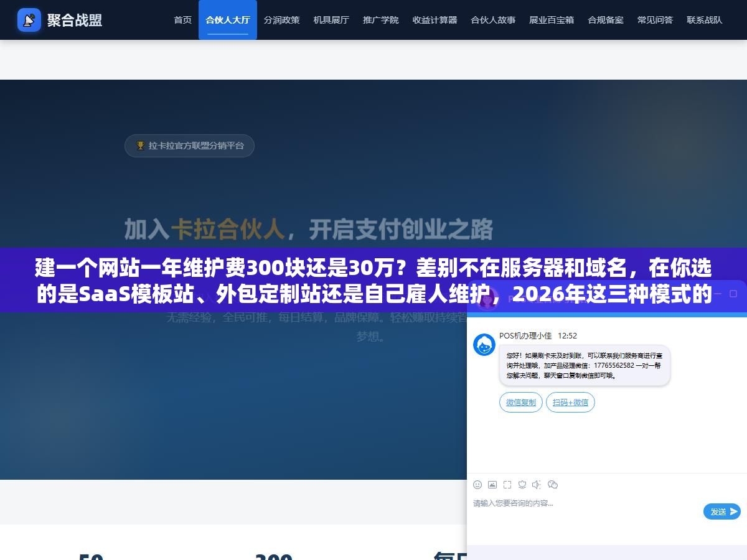Viewport: 747px width, 560px height.
Task: Open the 收益计算器 menu item
Action: pyautogui.click(x=435, y=20)
